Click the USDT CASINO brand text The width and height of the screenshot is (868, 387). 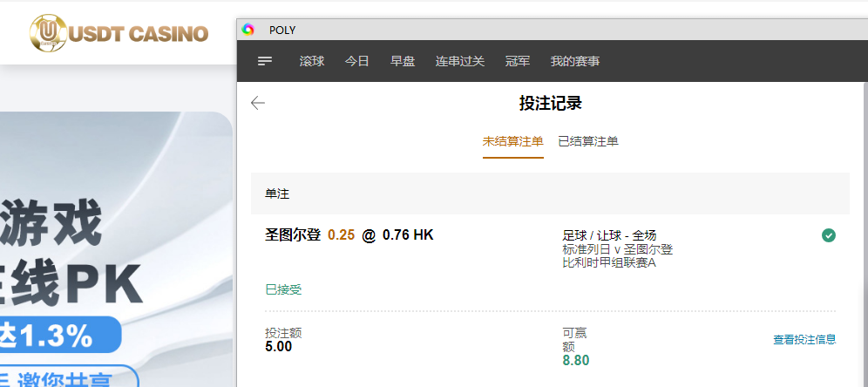point(139,34)
